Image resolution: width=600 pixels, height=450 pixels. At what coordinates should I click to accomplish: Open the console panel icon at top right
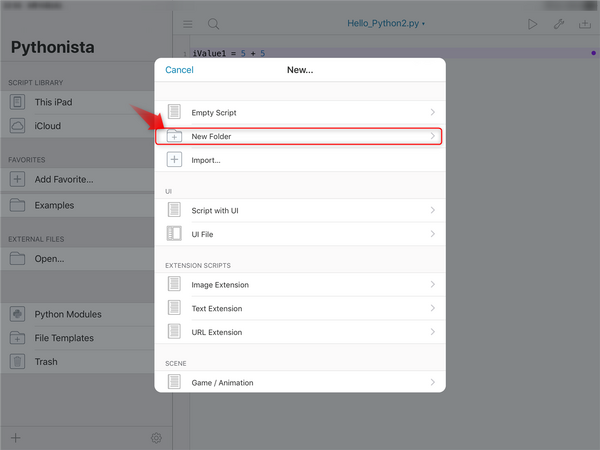point(585,23)
